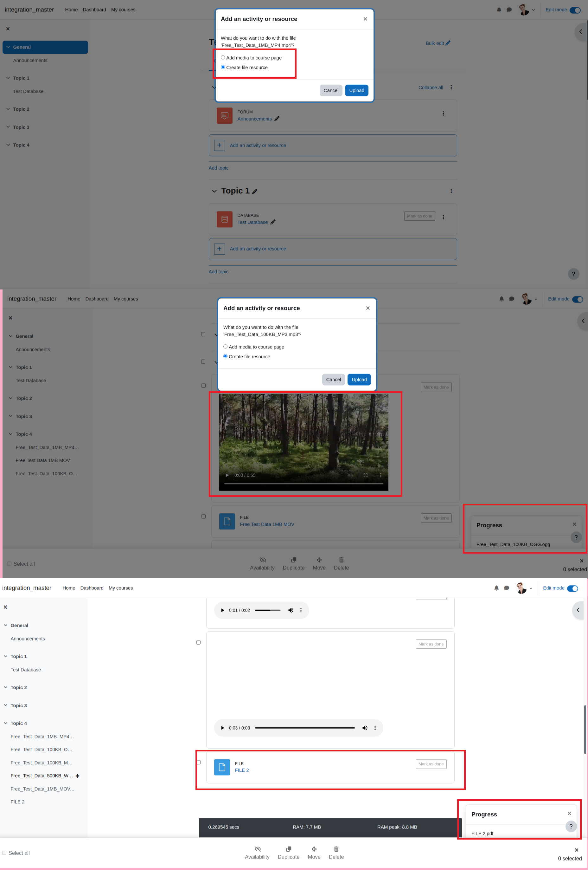Click blue file icon of Free Test Data 1MB MOV
Viewport: 588px width, 870px height.
click(x=227, y=521)
